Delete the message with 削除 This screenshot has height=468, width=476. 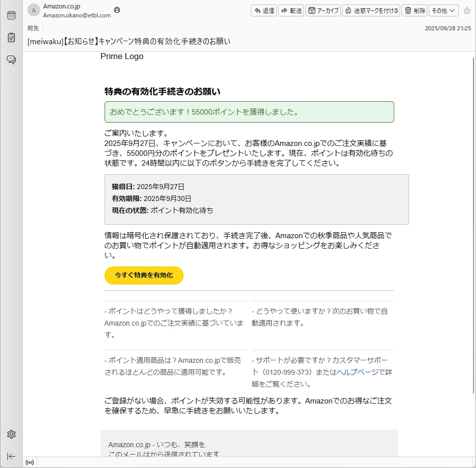point(414,10)
